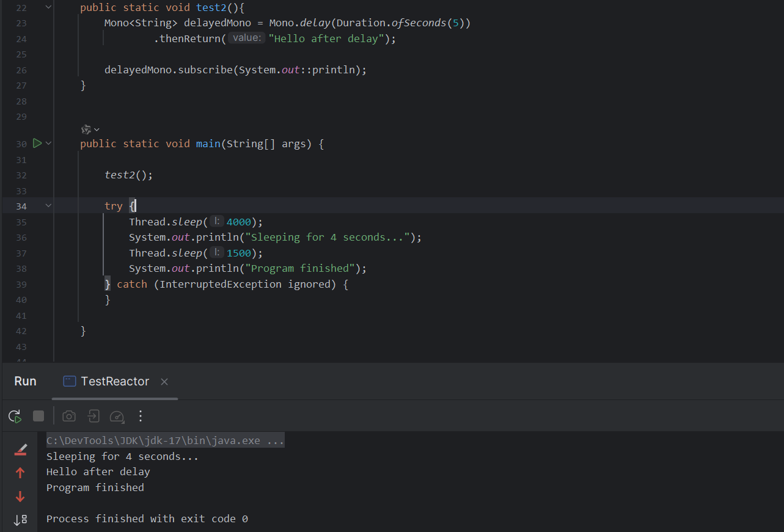The image size is (784, 532).
Task: Collapse test2 method at line 22
Action: coord(48,7)
